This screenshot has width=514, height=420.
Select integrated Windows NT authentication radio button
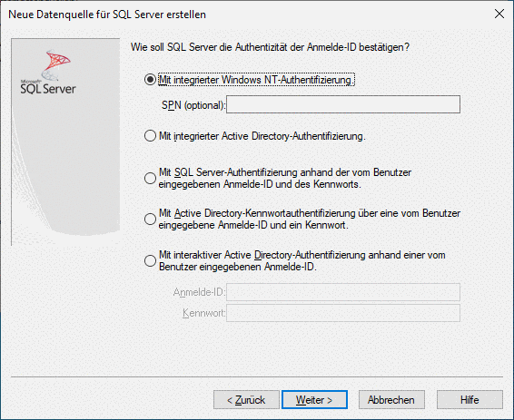pyautogui.click(x=150, y=80)
